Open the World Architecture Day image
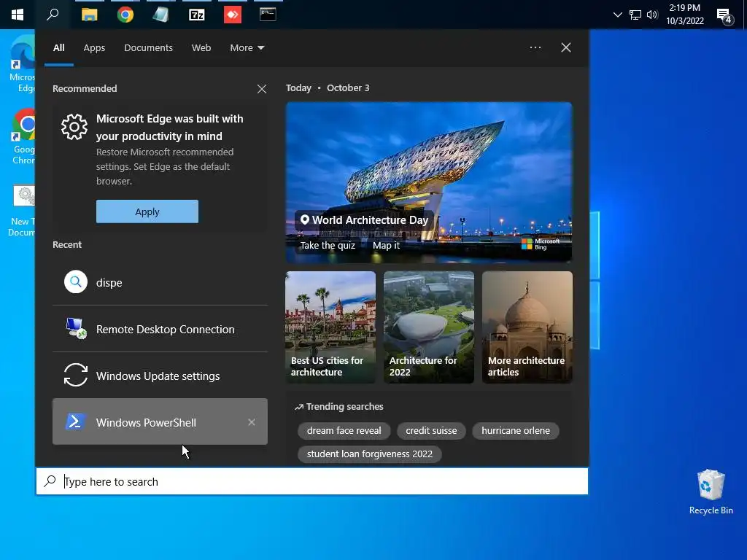 (429, 182)
